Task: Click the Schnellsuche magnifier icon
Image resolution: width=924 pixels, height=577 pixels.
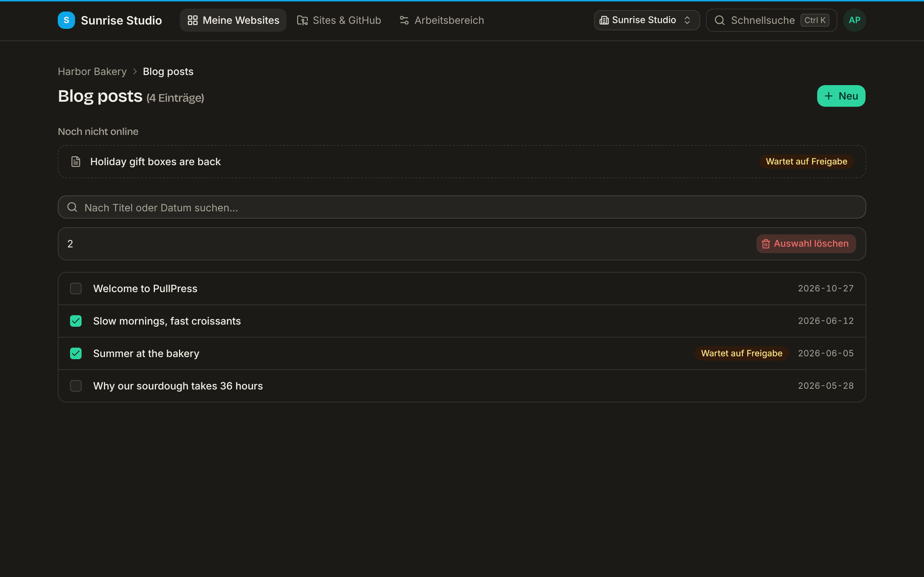Action: coord(719,20)
